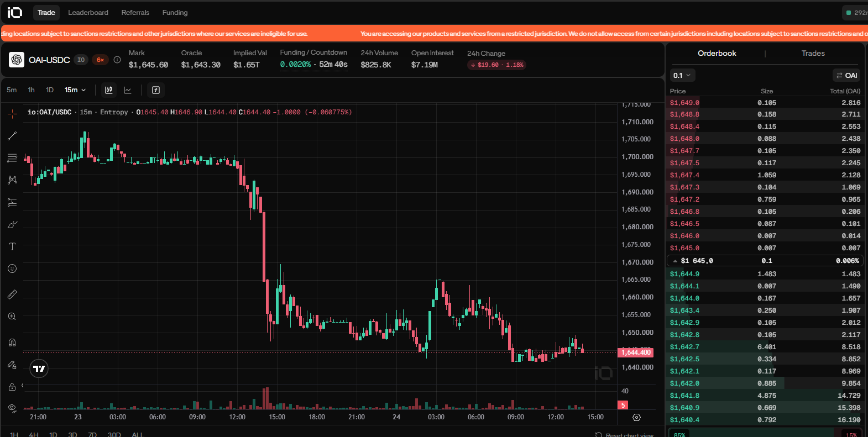Open the OAI-USDC market selector
The height and width of the screenshot is (437, 868).
tap(49, 60)
